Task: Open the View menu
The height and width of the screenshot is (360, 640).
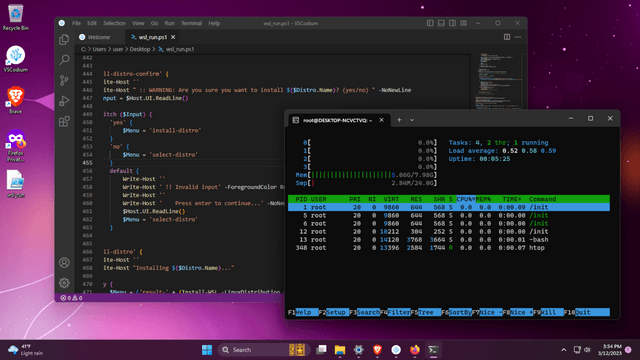Action: click(138, 23)
